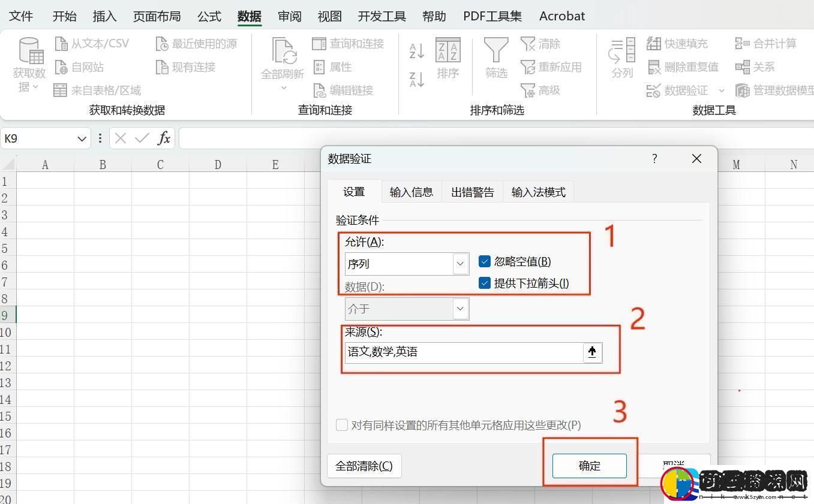Click the 全部清除 button
814x504 pixels.
point(364,466)
